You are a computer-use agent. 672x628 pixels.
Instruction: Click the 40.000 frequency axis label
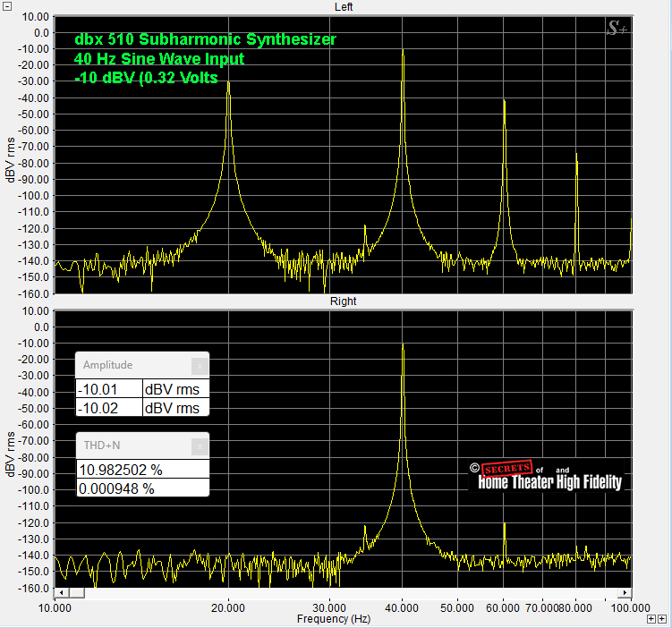(x=402, y=608)
